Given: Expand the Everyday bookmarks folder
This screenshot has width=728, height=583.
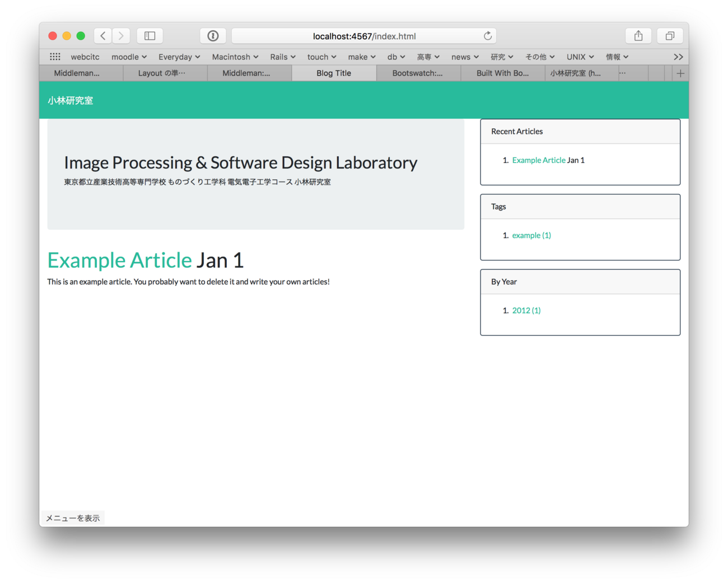Looking at the screenshot, I should [179, 57].
